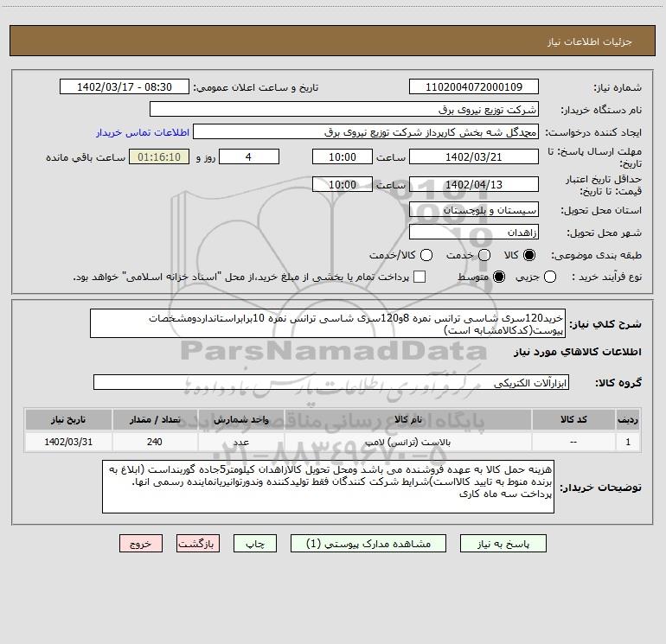Viewport: 666px width, 644px height.
Task: Click the تاریخ نیاز column header
Action: point(68,420)
